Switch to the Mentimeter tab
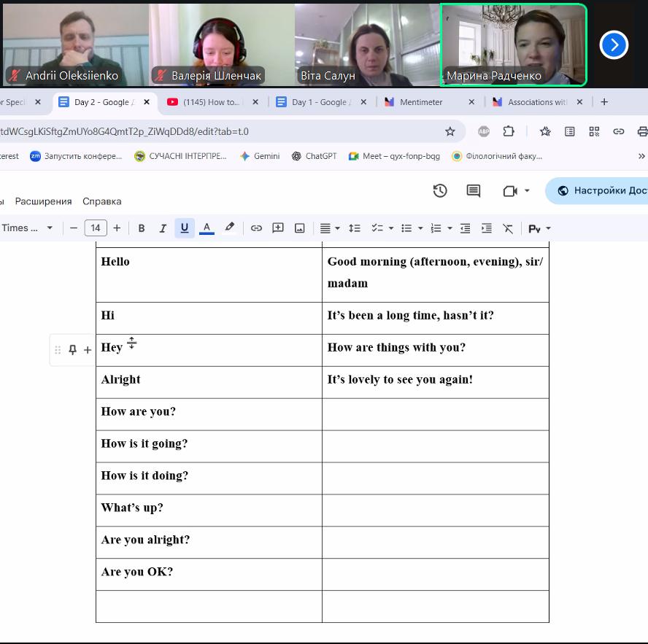The image size is (648, 644). pos(421,102)
